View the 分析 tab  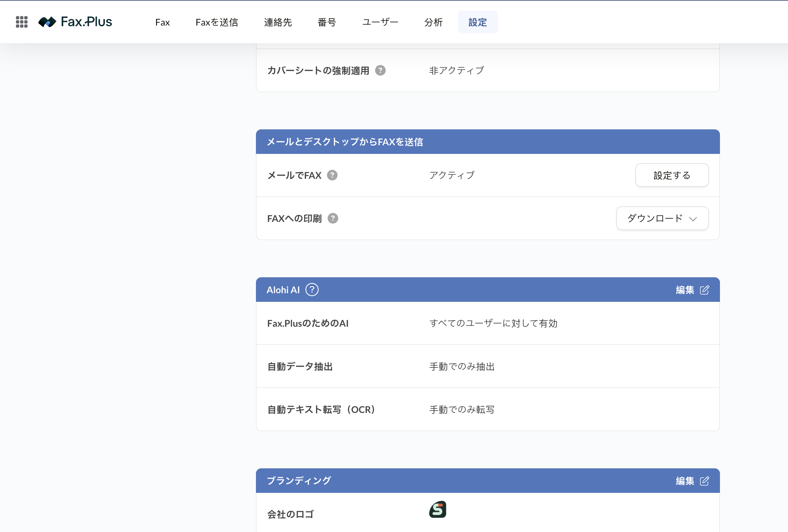(x=433, y=22)
